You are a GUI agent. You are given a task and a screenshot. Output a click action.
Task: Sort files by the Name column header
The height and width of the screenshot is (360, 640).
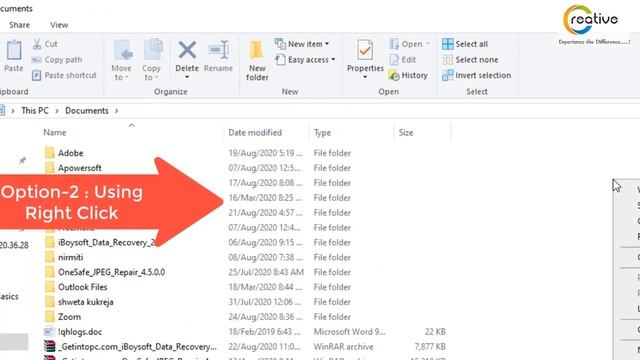point(55,133)
